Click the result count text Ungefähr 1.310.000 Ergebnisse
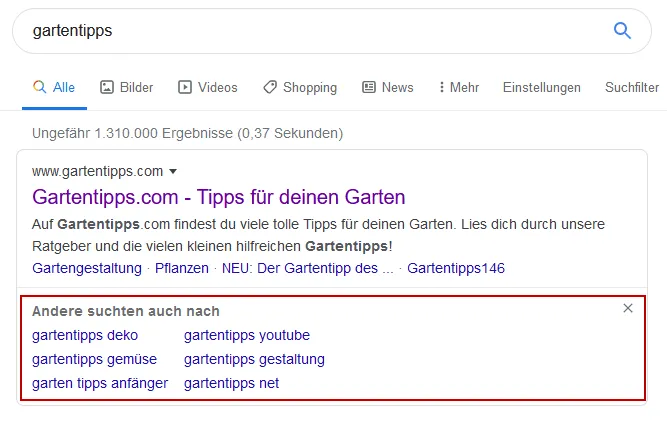The height and width of the screenshot is (430, 667). 132,134
